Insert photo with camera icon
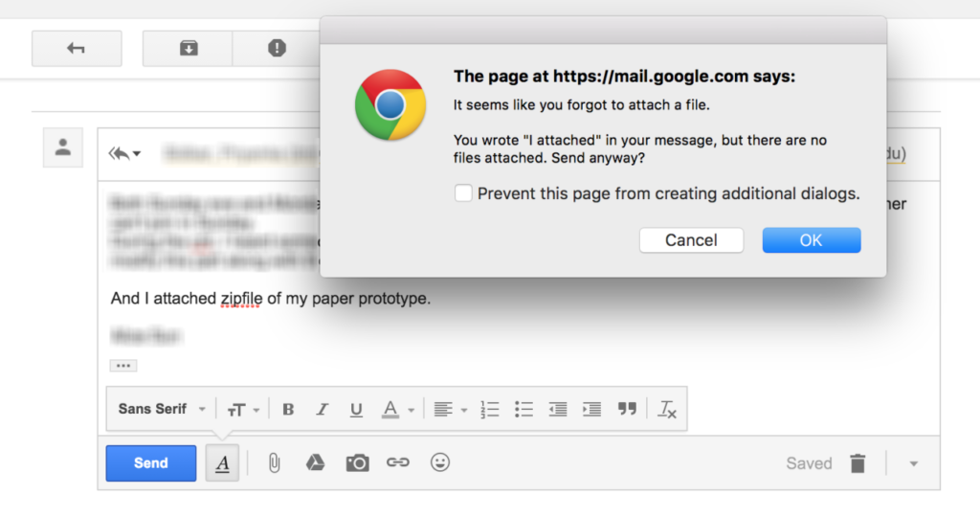This screenshot has height=517, width=980. tap(358, 463)
